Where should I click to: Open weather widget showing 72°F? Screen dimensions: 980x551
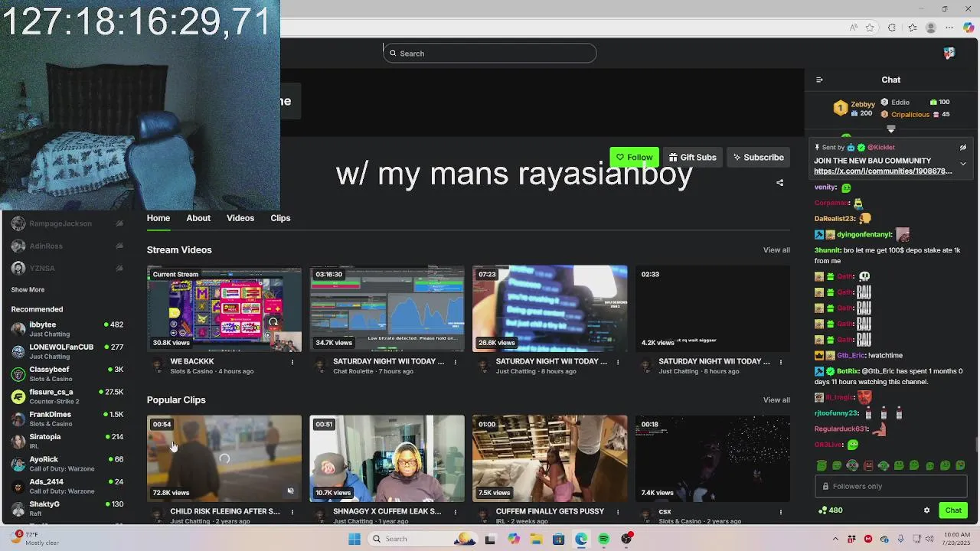(35, 538)
